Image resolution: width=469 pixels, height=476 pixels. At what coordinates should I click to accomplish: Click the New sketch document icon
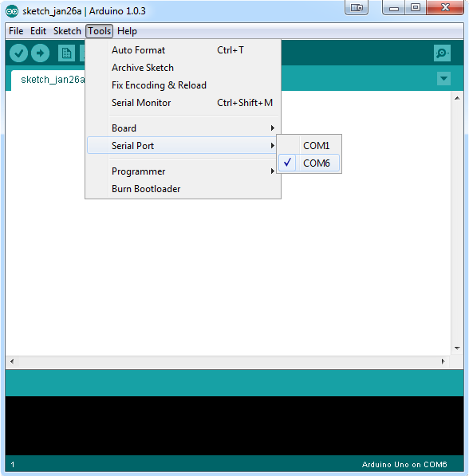click(x=66, y=53)
